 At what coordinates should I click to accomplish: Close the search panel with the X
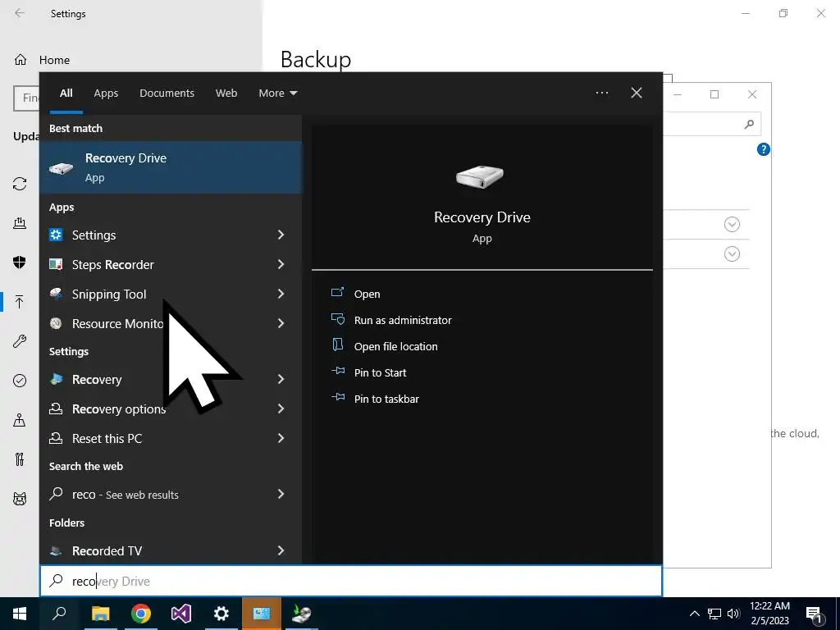coord(637,93)
